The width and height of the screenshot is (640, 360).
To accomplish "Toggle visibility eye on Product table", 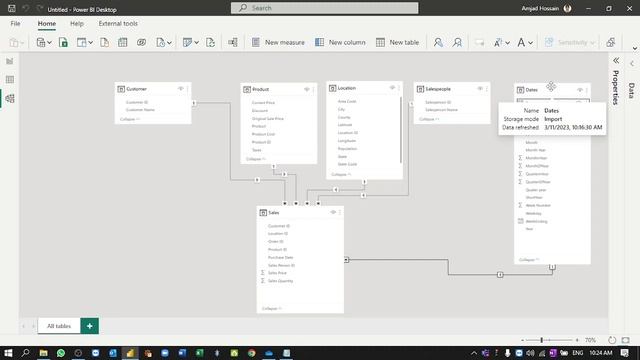I will pos(307,89).
